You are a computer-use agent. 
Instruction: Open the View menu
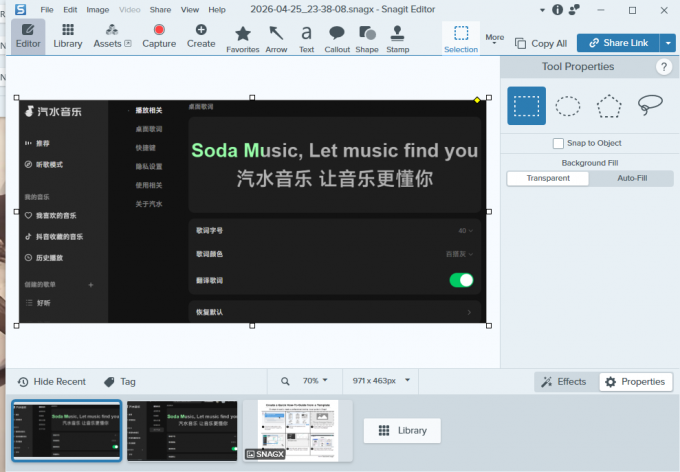(190, 10)
